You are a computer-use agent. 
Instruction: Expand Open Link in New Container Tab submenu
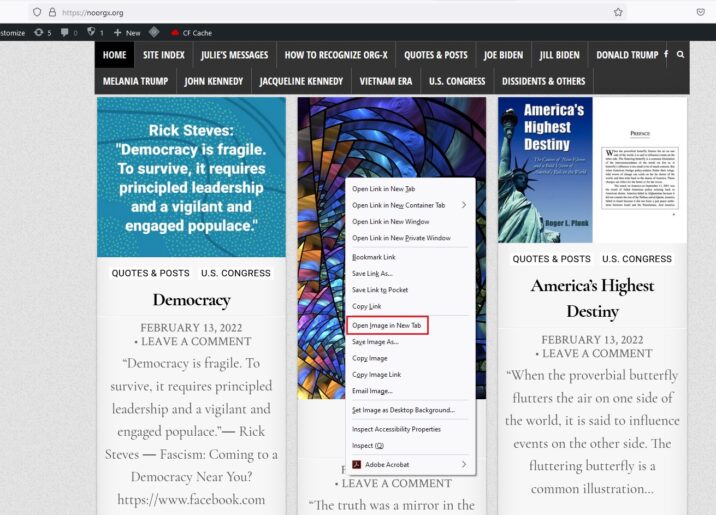click(x=463, y=205)
